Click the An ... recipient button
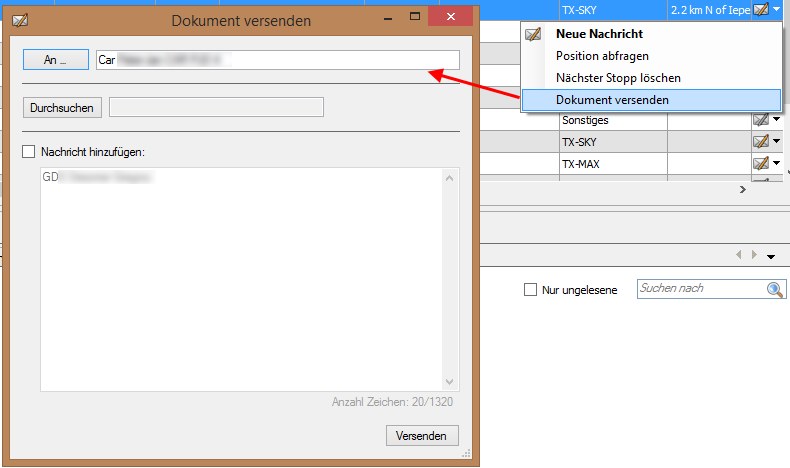790x468 pixels. point(55,60)
